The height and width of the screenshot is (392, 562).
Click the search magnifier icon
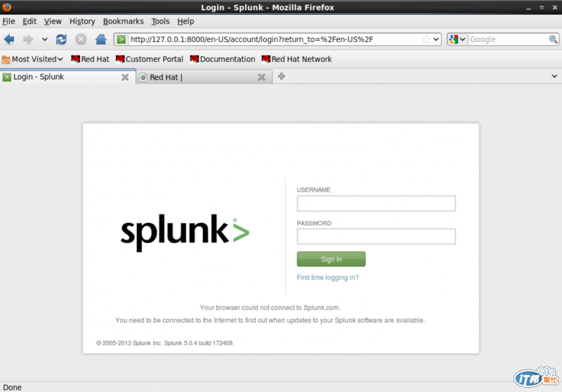[553, 39]
